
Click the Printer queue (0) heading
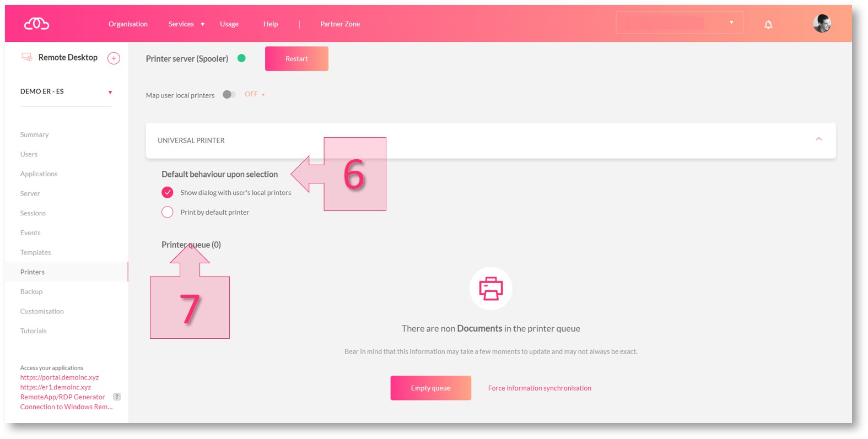point(191,245)
